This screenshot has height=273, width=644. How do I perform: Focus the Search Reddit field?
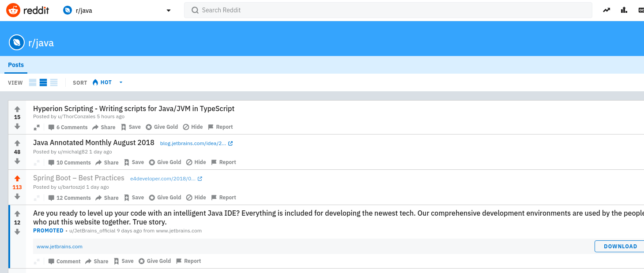[388, 10]
